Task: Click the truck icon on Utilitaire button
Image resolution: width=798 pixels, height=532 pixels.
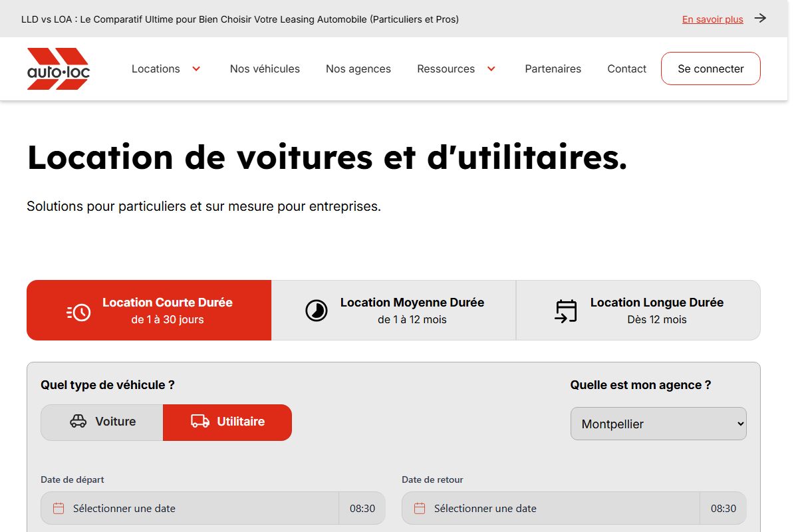Action: (x=200, y=421)
